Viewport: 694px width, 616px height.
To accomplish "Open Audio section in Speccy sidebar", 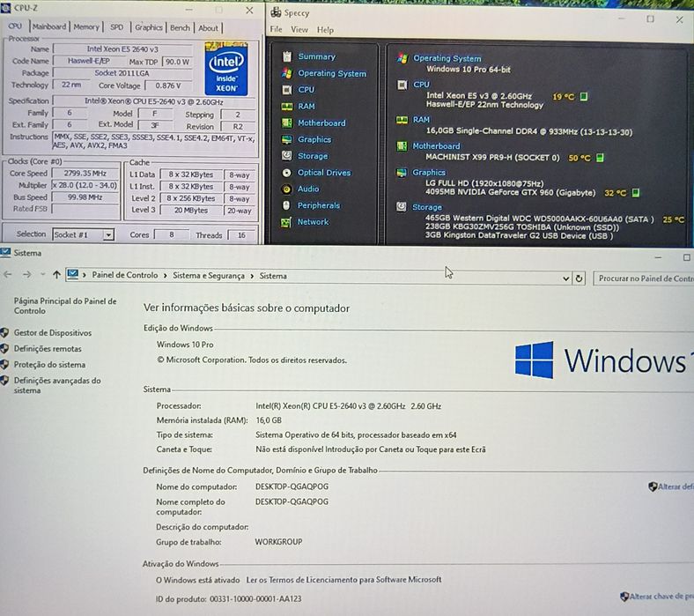I will pos(307,189).
